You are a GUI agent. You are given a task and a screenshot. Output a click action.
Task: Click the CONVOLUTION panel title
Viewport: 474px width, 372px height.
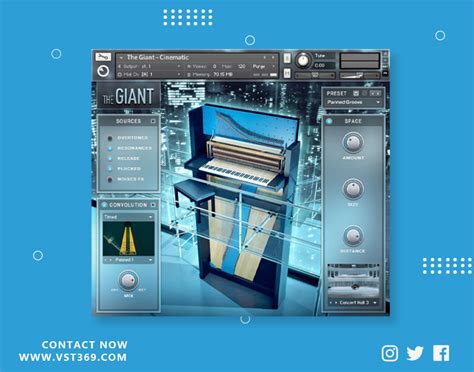[x=128, y=205]
